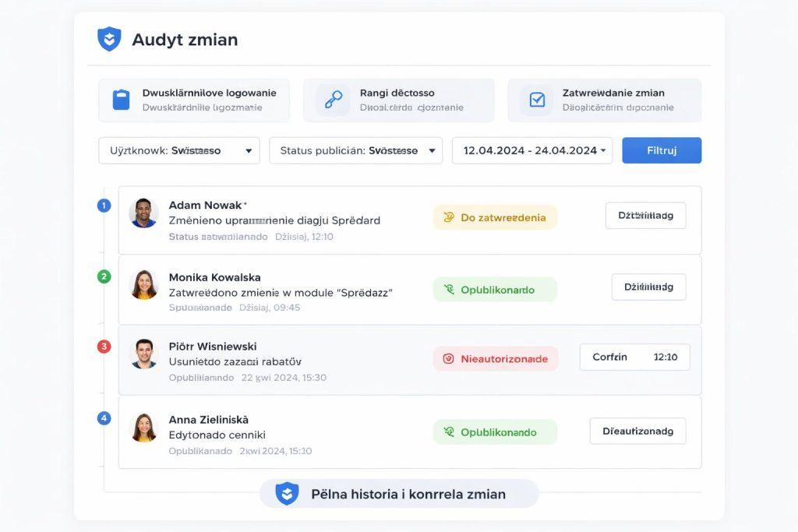Open the full change history link
798x532 pixels.
click(x=399, y=494)
